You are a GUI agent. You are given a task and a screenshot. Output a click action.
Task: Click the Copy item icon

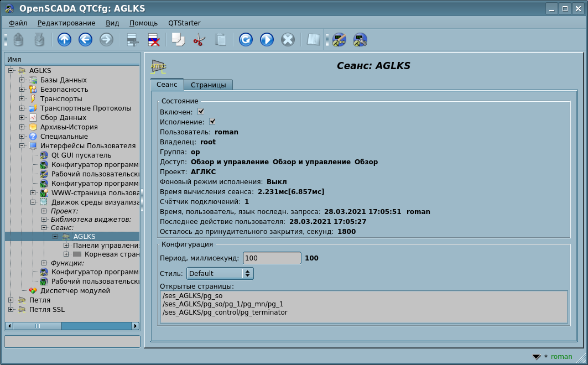point(178,40)
